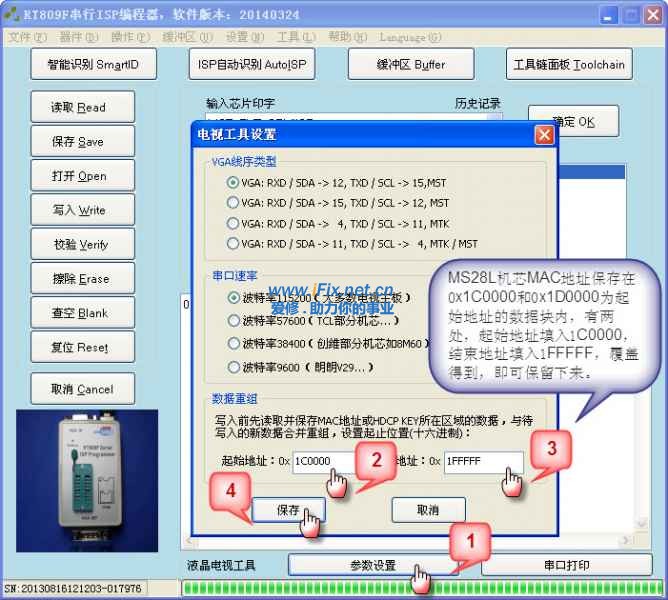Screen dimensions: 668x600
Task: Select VGA RXD/SDA 12, TXD/SCL 15 MST option
Action: [233, 183]
